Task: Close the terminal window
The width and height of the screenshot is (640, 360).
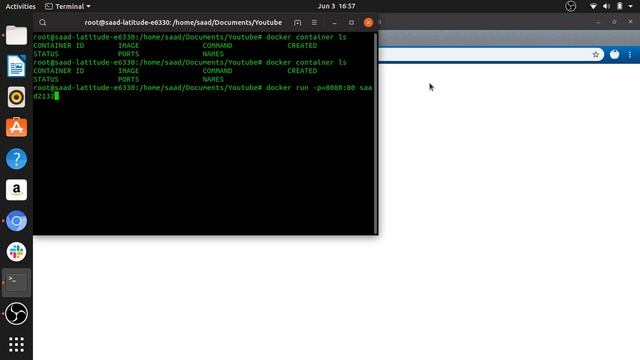Action: coord(368,22)
